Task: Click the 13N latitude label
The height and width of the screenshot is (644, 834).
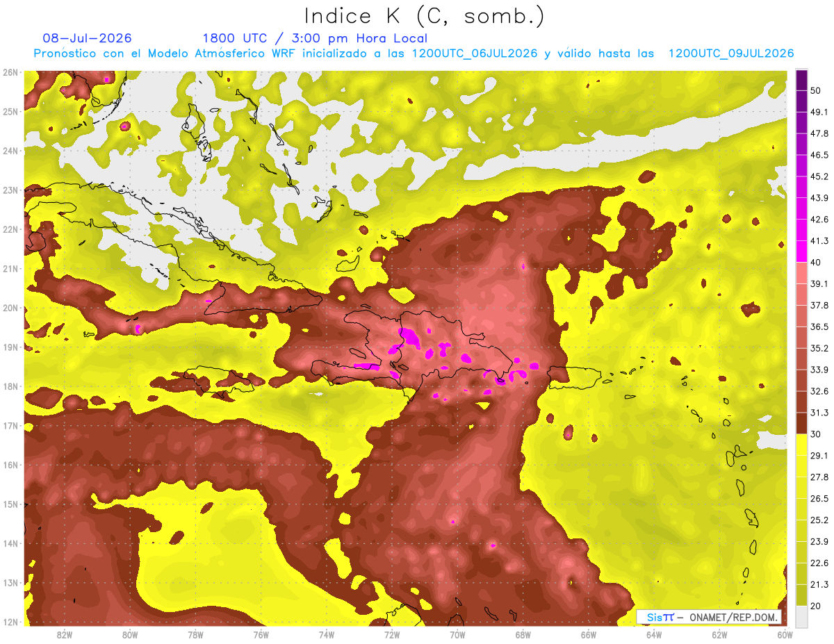Action: click(10, 582)
